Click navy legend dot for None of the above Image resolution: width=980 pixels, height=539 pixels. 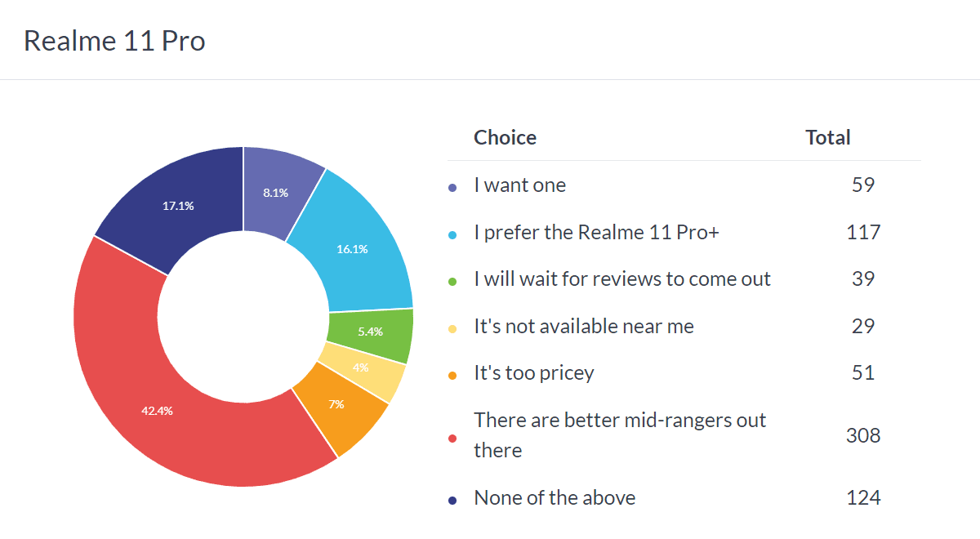[453, 499]
